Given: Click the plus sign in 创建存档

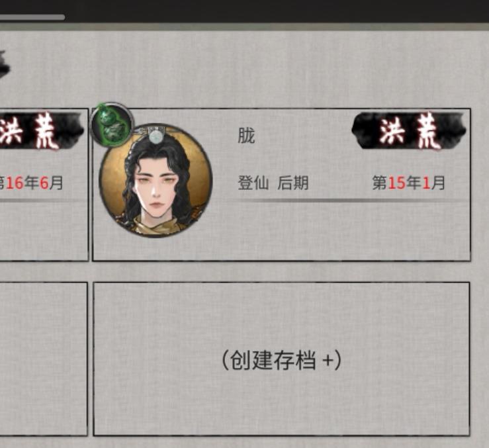Looking at the screenshot, I should tap(328, 361).
